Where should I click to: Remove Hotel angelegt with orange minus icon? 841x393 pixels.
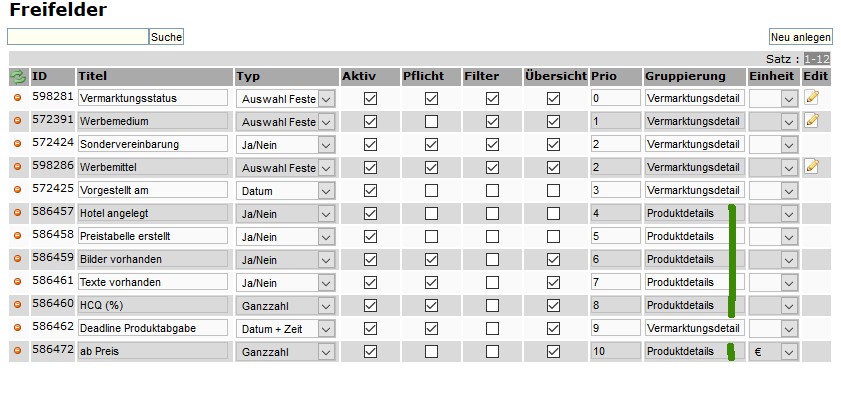coord(17,212)
